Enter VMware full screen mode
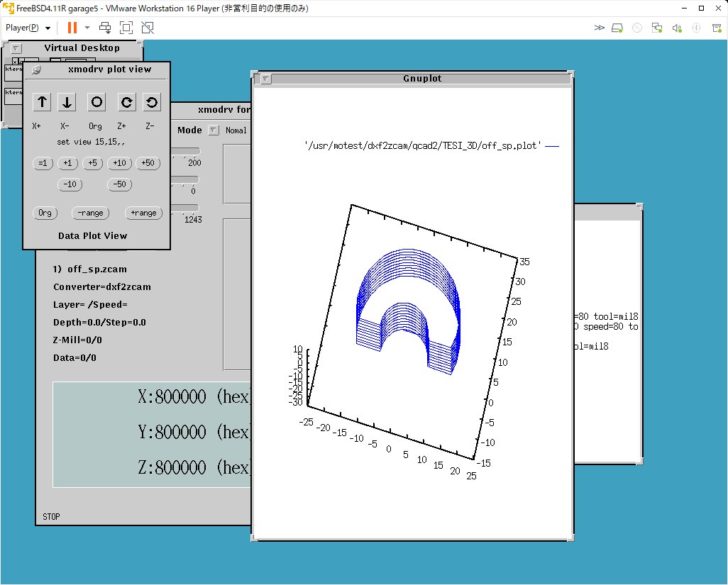This screenshot has height=585, width=728. [x=126, y=28]
